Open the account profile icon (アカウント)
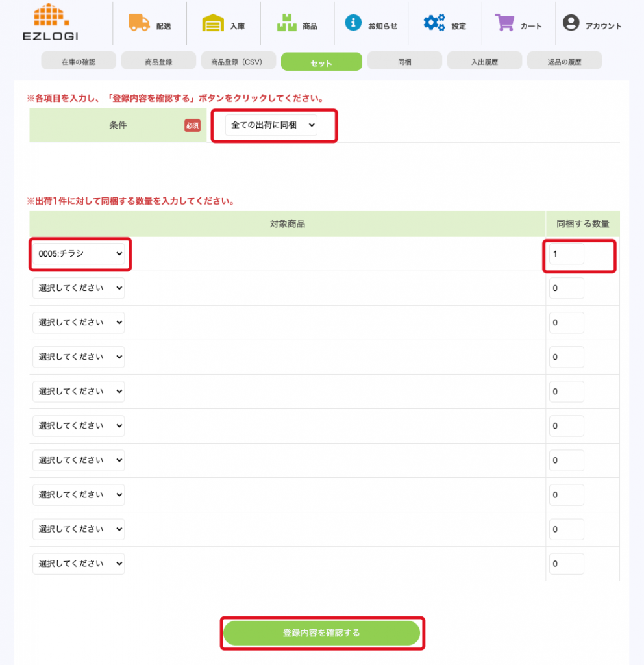The width and height of the screenshot is (644, 665). click(571, 23)
